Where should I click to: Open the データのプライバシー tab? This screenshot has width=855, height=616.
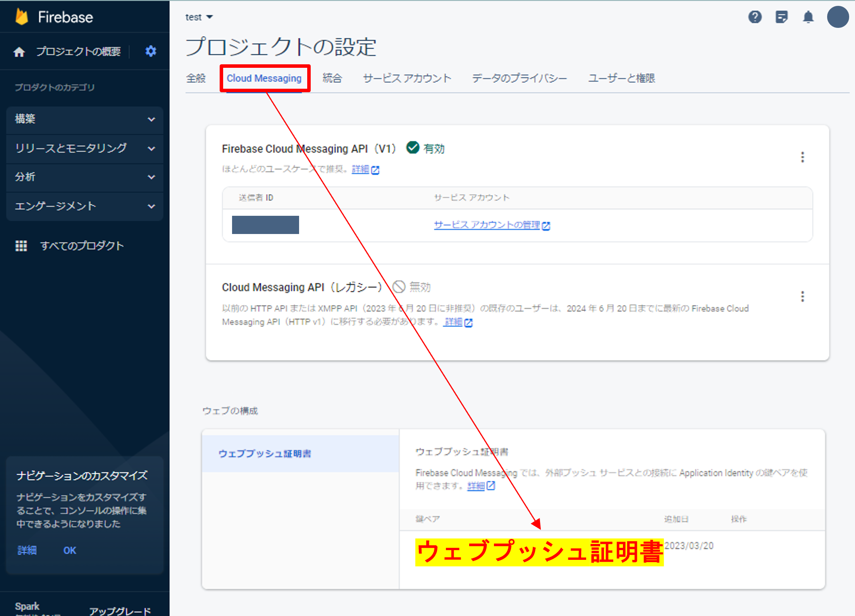520,78
